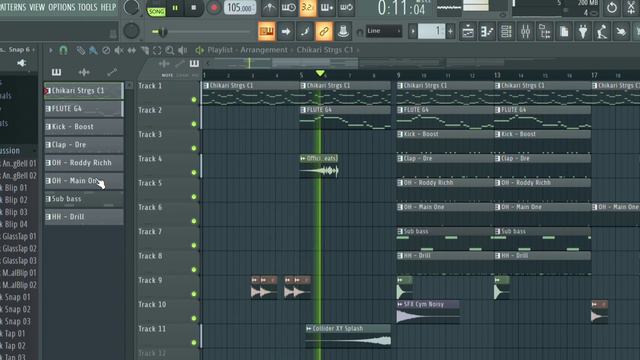Viewport: 640px width, 360px height.
Task: Open the Browser panel icon
Action: point(544,31)
